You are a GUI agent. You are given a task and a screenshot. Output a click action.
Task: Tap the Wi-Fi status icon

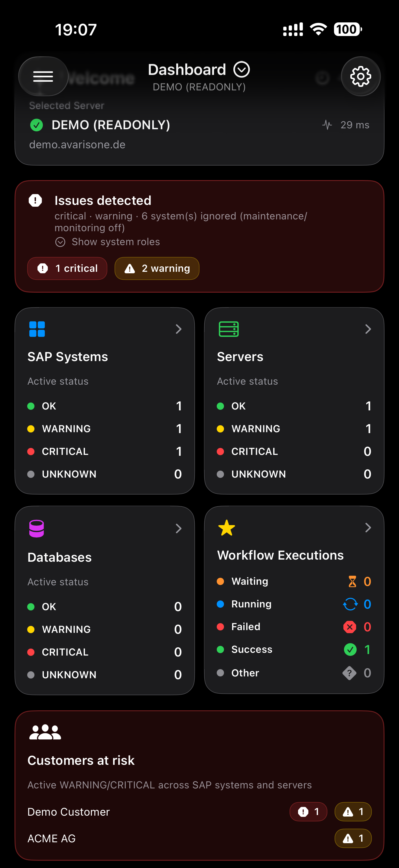click(x=318, y=29)
